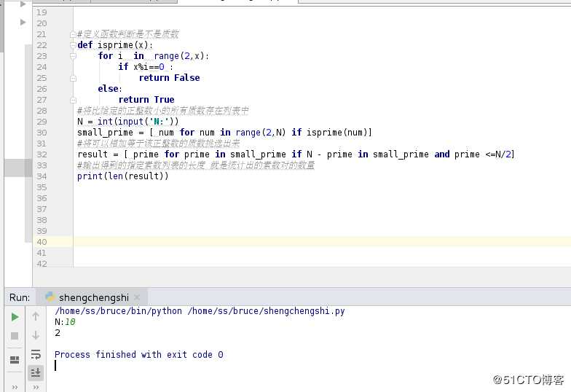Click the 'Run:' panel label

pyautogui.click(x=19, y=297)
